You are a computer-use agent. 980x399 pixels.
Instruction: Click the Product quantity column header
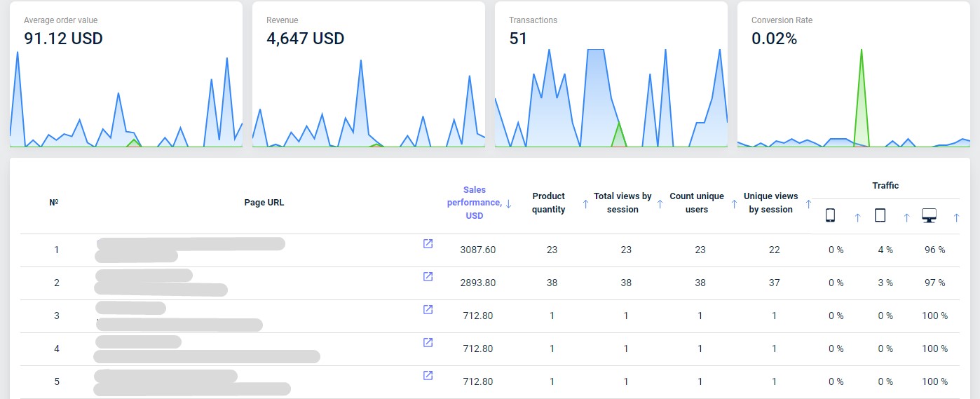548,203
